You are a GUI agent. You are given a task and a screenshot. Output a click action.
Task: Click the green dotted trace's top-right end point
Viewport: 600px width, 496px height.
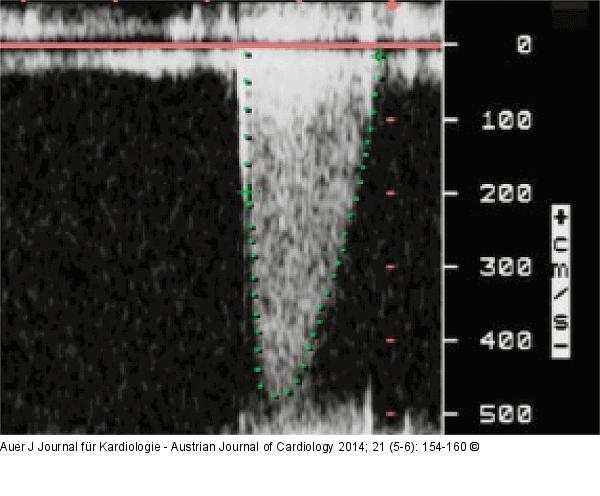coord(380,56)
